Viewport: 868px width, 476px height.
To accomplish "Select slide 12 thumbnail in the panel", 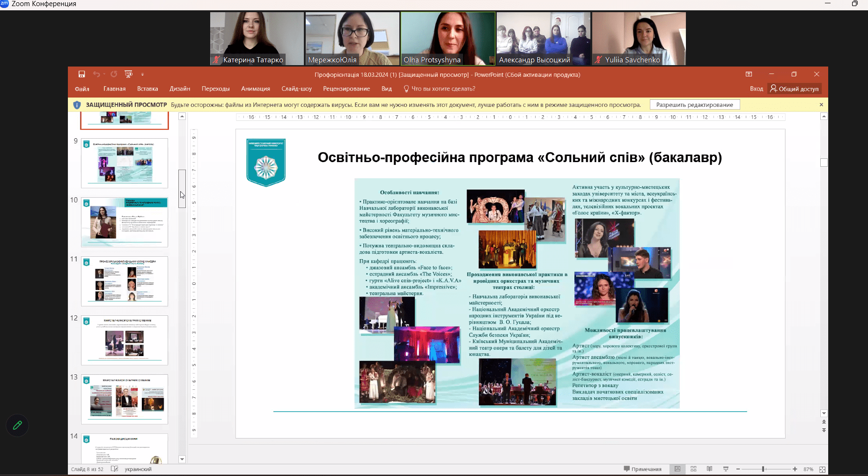I will (x=125, y=340).
